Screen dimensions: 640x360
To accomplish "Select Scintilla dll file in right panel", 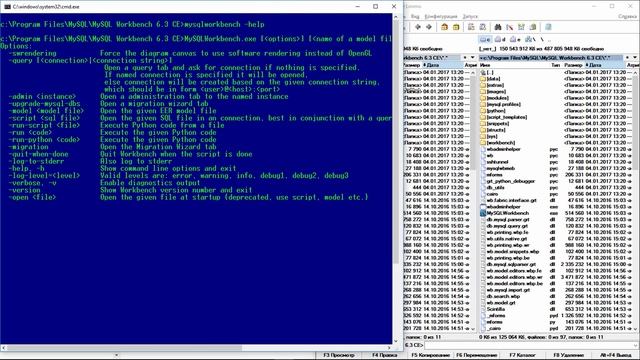I will 496,309.
